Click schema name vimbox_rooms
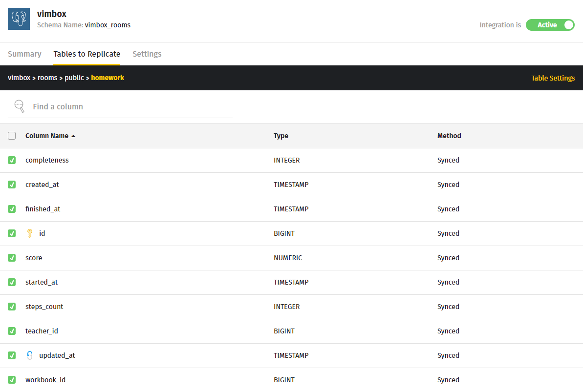 (x=108, y=25)
